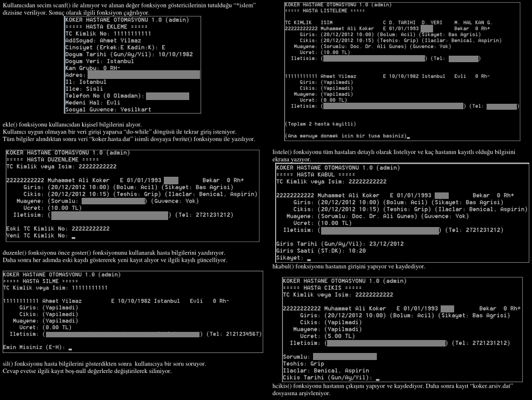Click the 'koker.hasta.dat' file name text
The width and height of the screenshot is (532, 400).
point(110,139)
